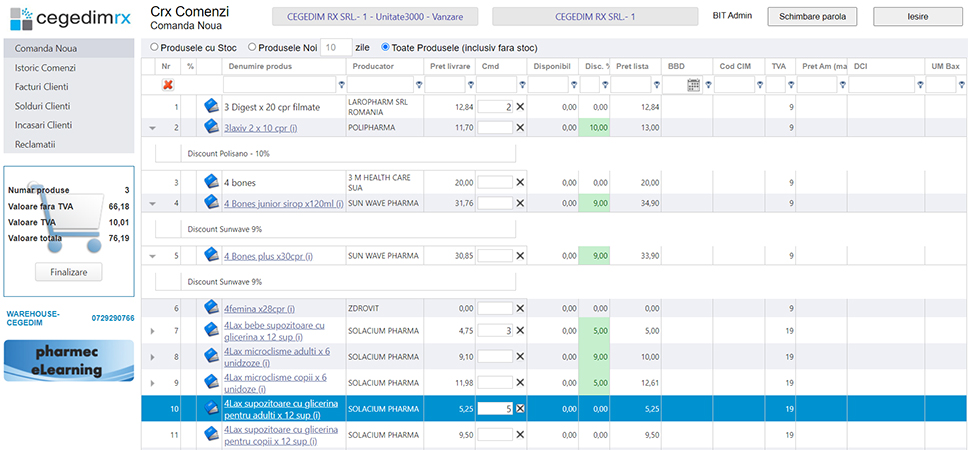Click CEGEDIM RX SRL Unitate3000 Vanzare button

[x=375, y=17]
